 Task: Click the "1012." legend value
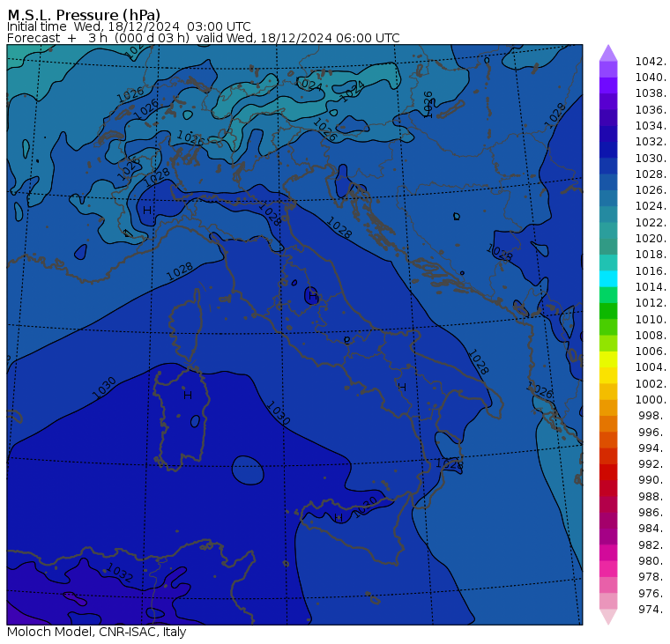[x=651, y=302]
